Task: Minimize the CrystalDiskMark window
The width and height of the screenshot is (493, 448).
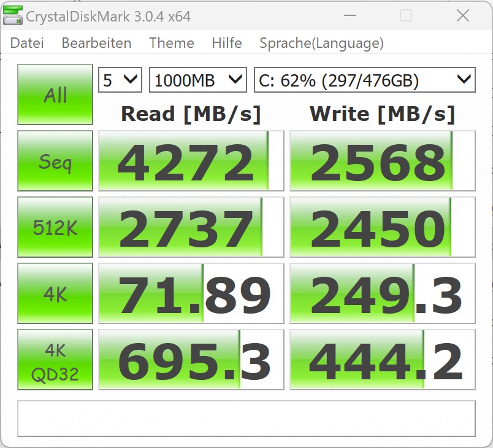Action: click(350, 15)
